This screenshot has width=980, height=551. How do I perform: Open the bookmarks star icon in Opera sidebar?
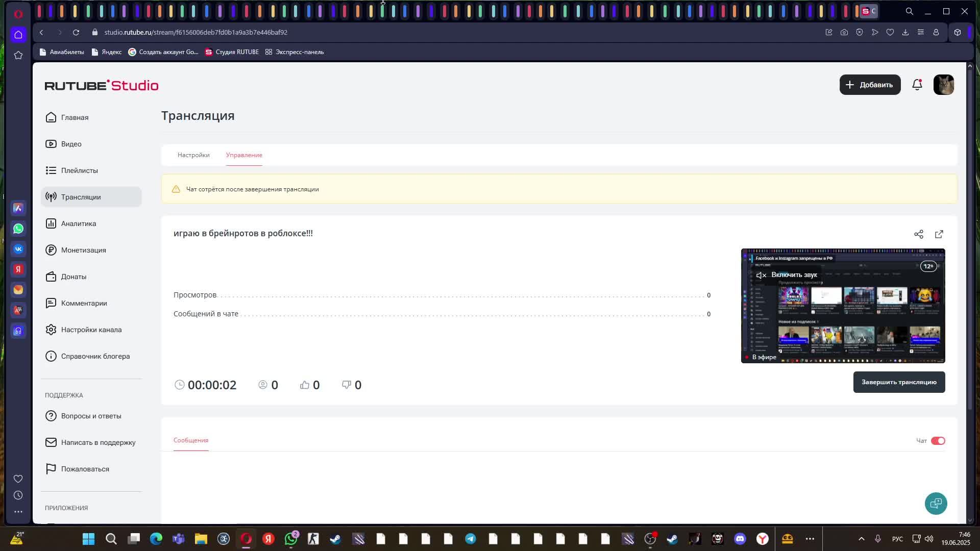18,55
